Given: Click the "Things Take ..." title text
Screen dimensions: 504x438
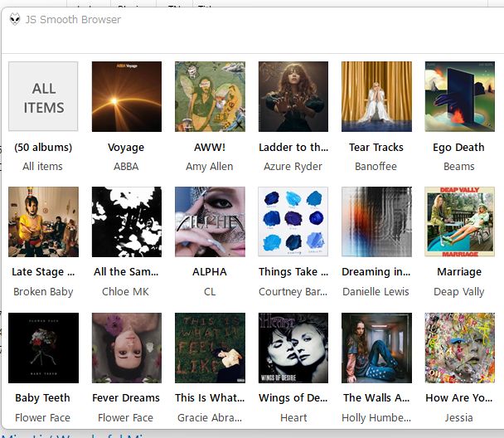Looking at the screenshot, I should click(293, 272).
